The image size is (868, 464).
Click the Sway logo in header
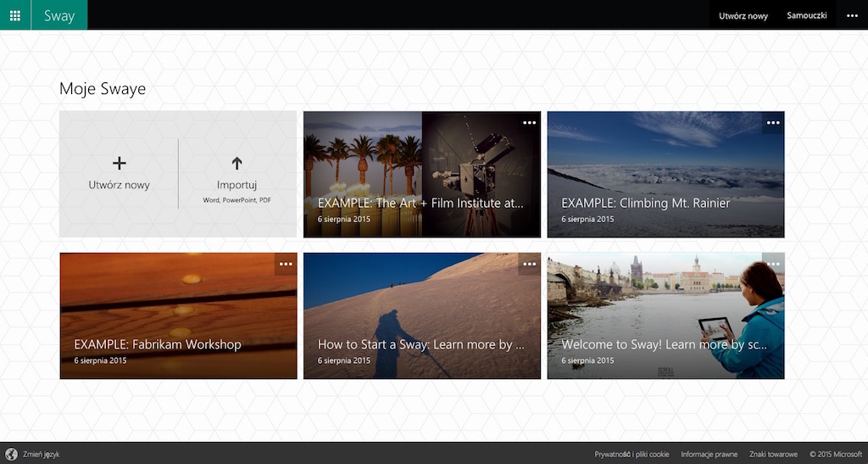(x=59, y=16)
